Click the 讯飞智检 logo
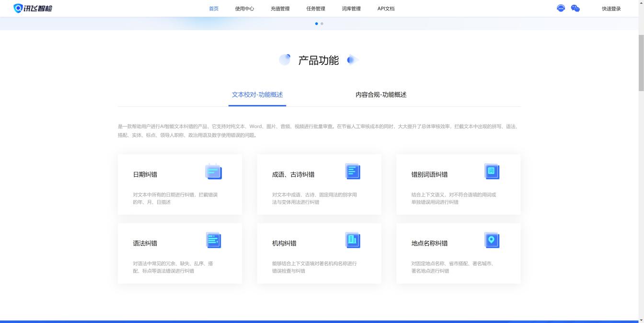Viewport: 644px width, 323px height. pos(33,8)
